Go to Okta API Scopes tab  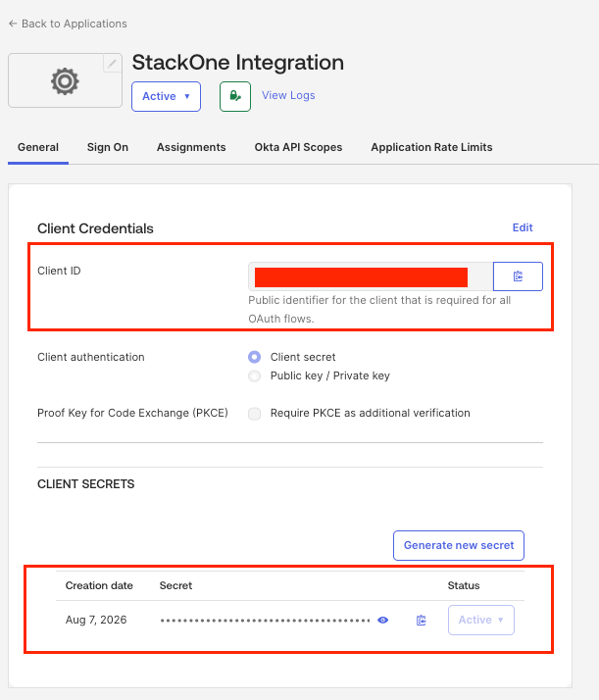[x=298, y=147]
